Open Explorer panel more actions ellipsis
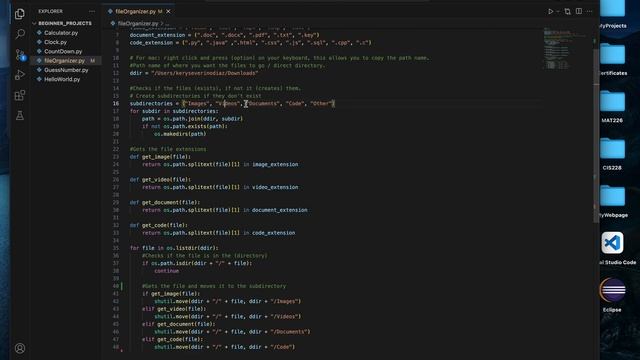The height and width of the screenshot is (360, 640). pos(92,11)
